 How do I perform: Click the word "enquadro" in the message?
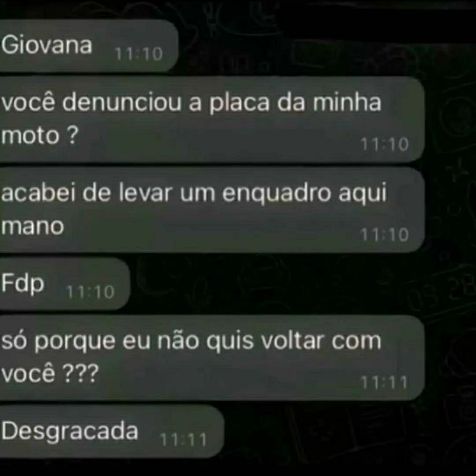(x=277, y=194)
